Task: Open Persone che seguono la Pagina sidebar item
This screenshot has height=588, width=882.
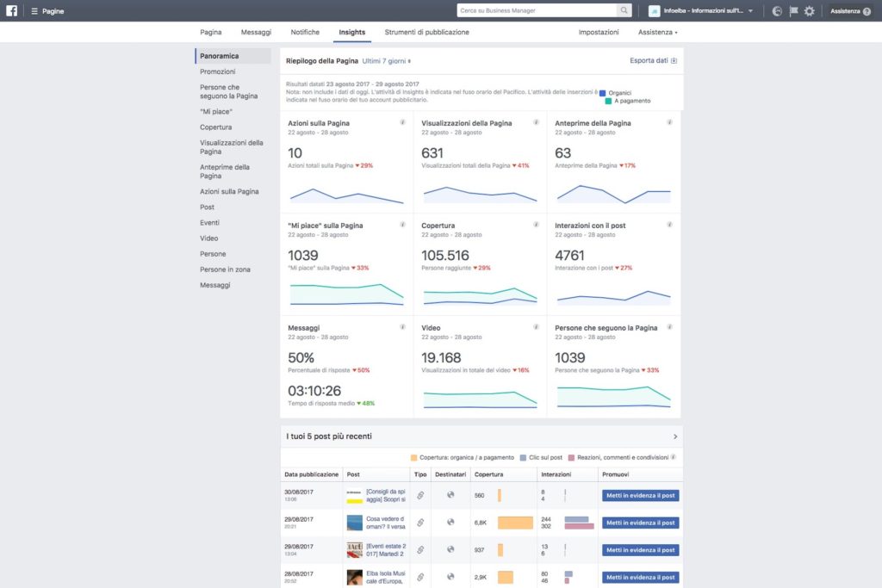Action: 229,91
